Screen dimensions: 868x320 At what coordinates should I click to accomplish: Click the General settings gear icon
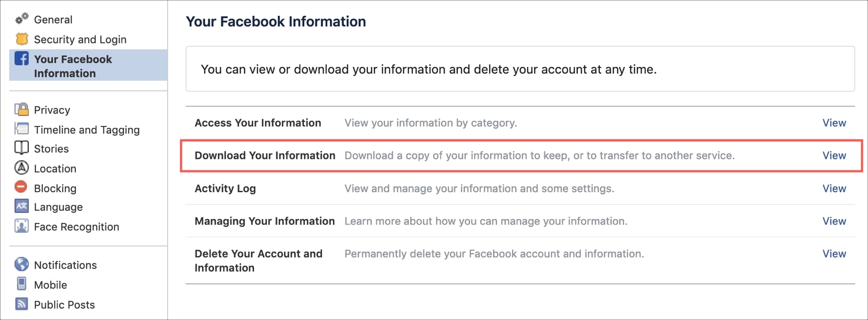21,19
